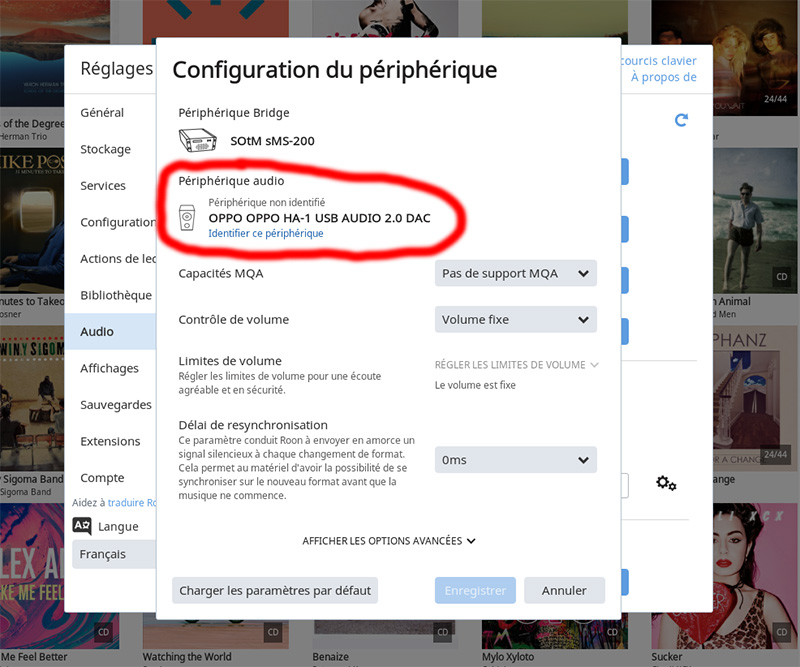Open the Délai de resynchronisation dropdown
This screenshot has width=800, height=667.
[x=515, y=460]
